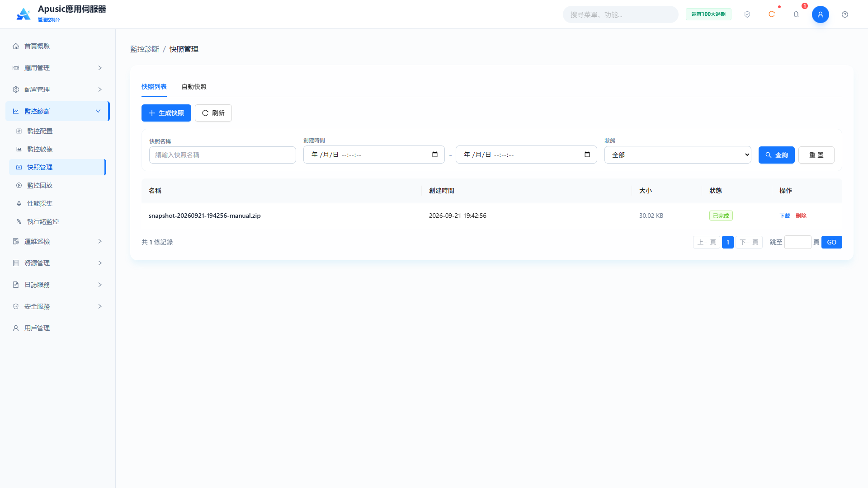The height and width of the screenshot is (488, 868).
Task: Switch to the 自動快照 tab
Action: [x=194, y=87]
